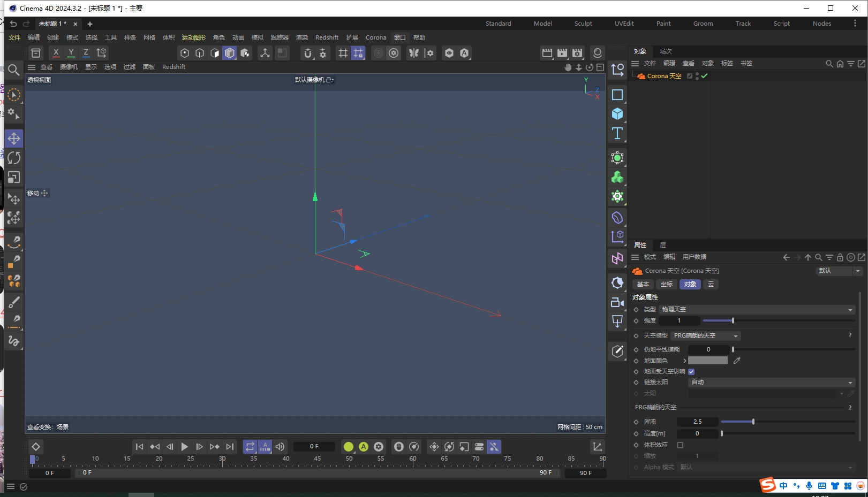
Task: Record active objects keyframe button
Action: point(349,447)
